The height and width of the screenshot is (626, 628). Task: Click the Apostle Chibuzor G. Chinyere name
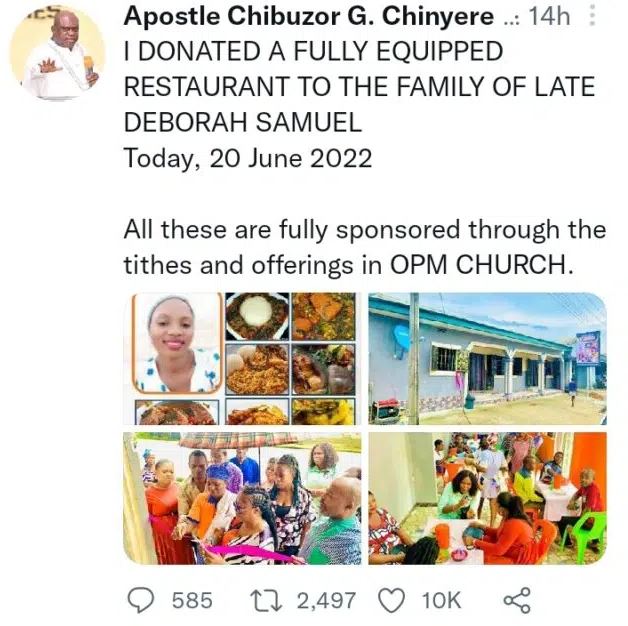[x=308, y=17]
